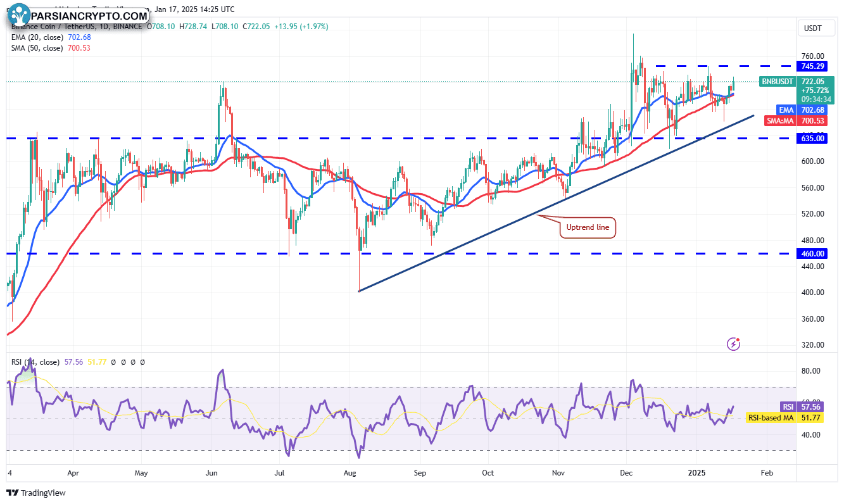Click the Jun label on time axis
This screenshot has width=844, height=504.
(x=212, y=472)
